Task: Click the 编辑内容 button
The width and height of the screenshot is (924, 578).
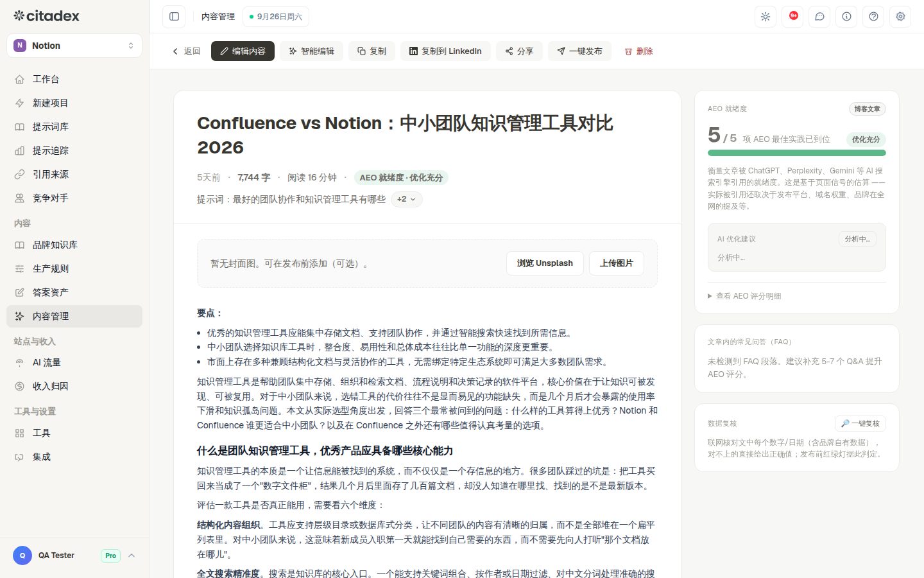Action: click(243, 51)
